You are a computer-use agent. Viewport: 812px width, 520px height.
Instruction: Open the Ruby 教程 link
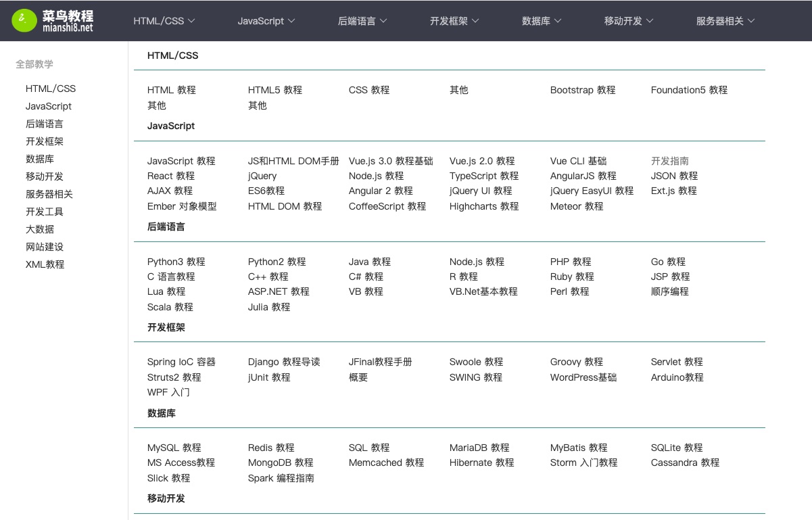[572, 277]
